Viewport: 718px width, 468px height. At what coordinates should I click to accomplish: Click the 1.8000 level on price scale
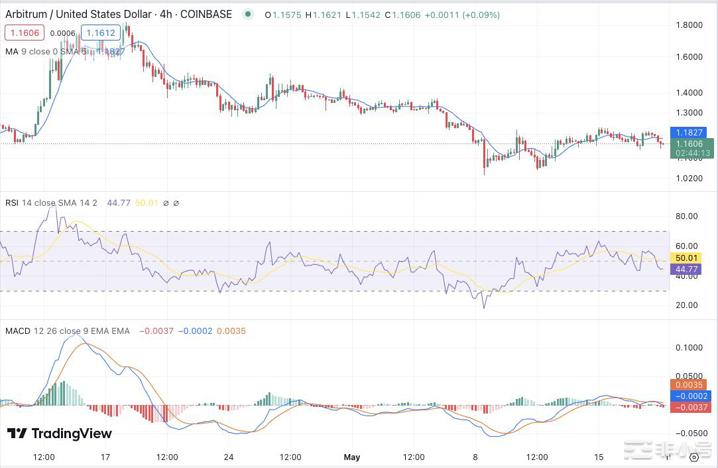tap(688, 25)
